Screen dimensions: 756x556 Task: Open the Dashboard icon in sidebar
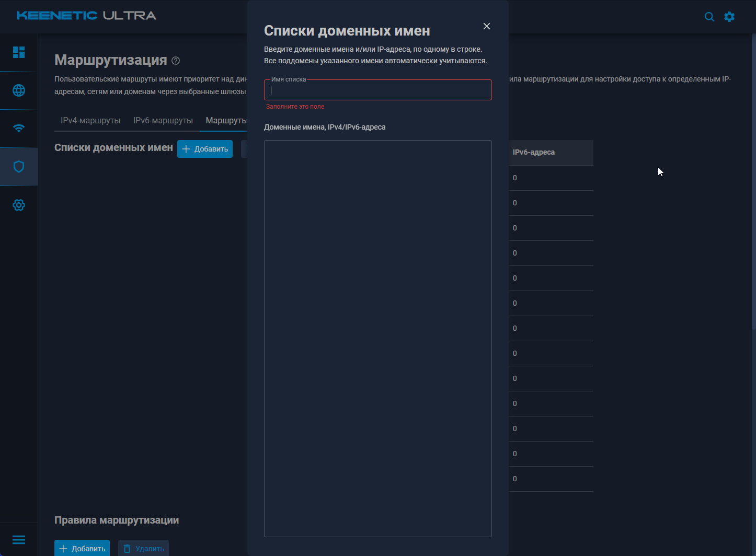point(19,52)
